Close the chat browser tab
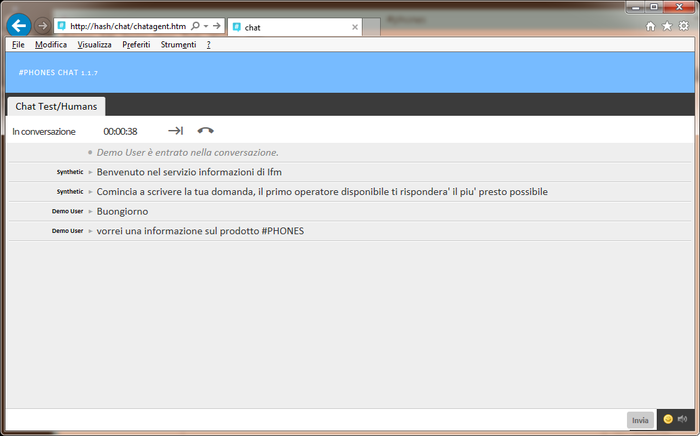Image resolution: width=700 pixels, height=436 pixels. click(355, 27)
